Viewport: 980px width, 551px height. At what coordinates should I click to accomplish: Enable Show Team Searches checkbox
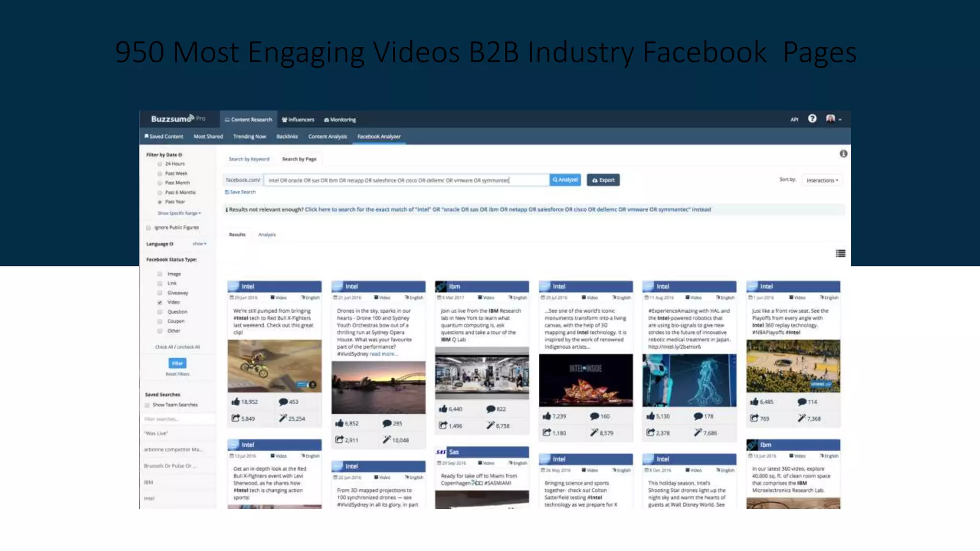147,405
